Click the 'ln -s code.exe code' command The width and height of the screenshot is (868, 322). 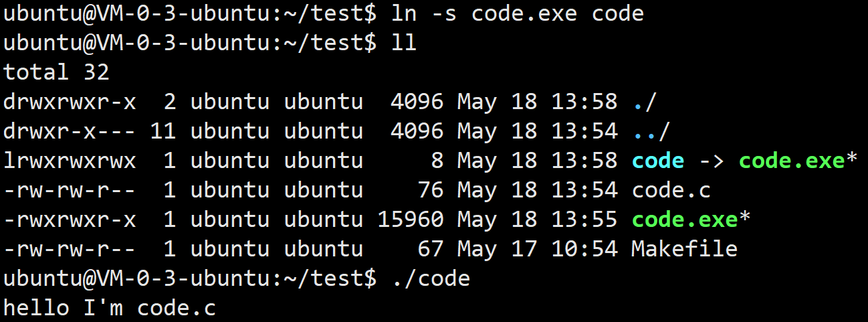(518, 13)
